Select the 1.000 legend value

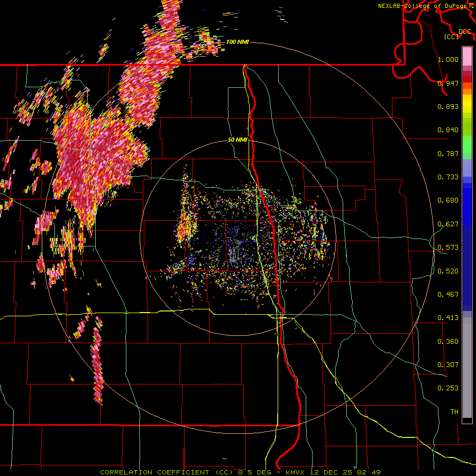tap(448, 59)
